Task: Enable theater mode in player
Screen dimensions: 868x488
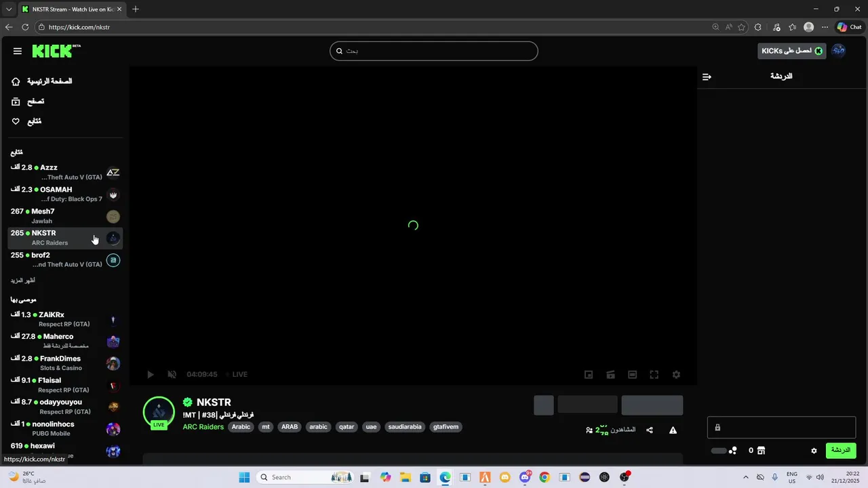Action: [x=632, y=374]
